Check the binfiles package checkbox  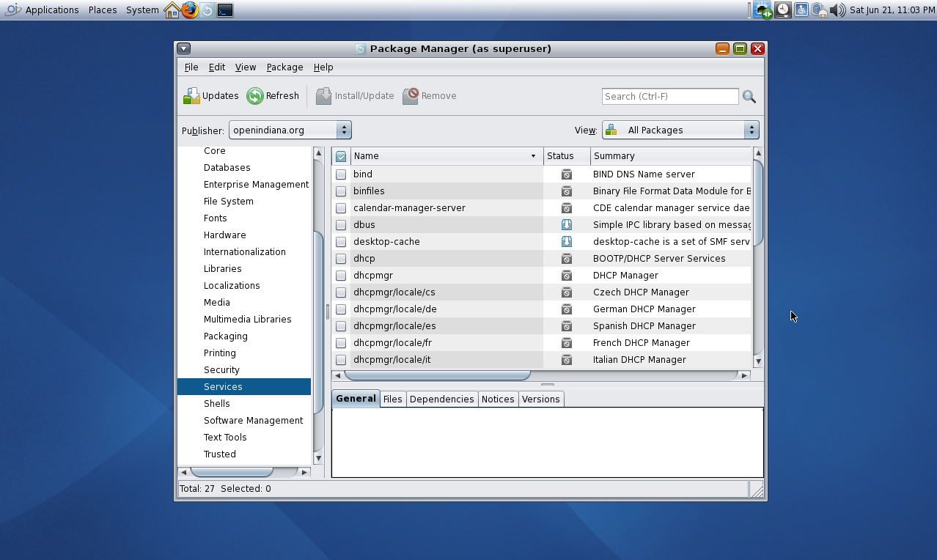coord(341,191)
